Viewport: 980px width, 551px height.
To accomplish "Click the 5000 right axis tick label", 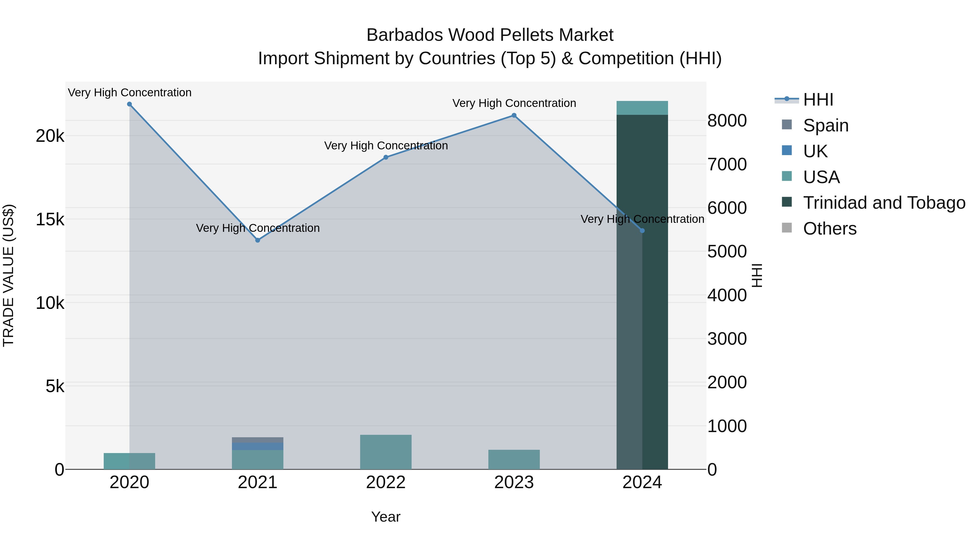I will [727, 252].
